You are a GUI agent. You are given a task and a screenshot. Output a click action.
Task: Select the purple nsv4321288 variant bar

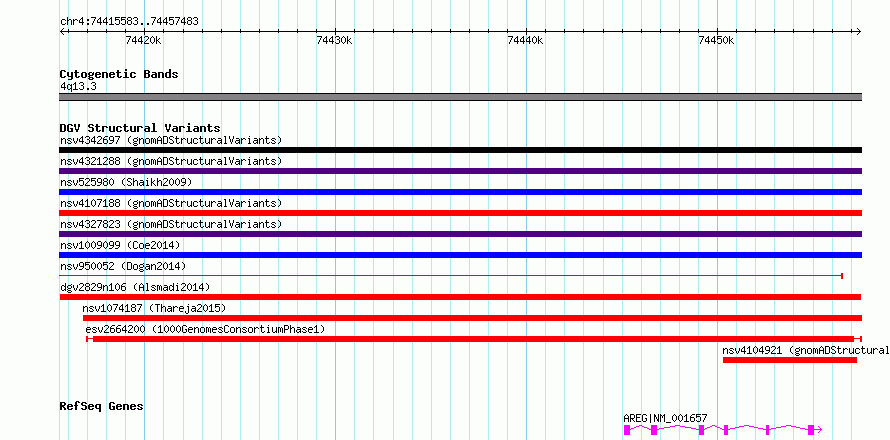pos(460,171)
